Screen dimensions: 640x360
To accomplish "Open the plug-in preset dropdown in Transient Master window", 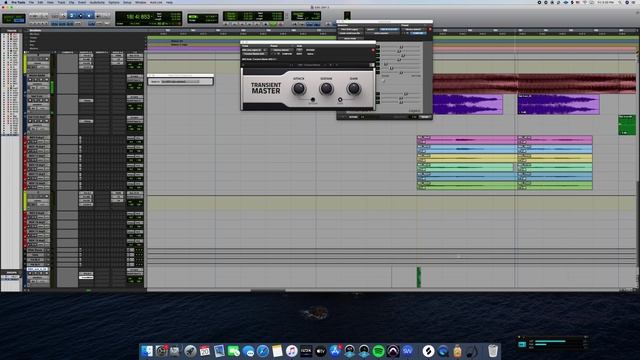I will coord(281,50).
